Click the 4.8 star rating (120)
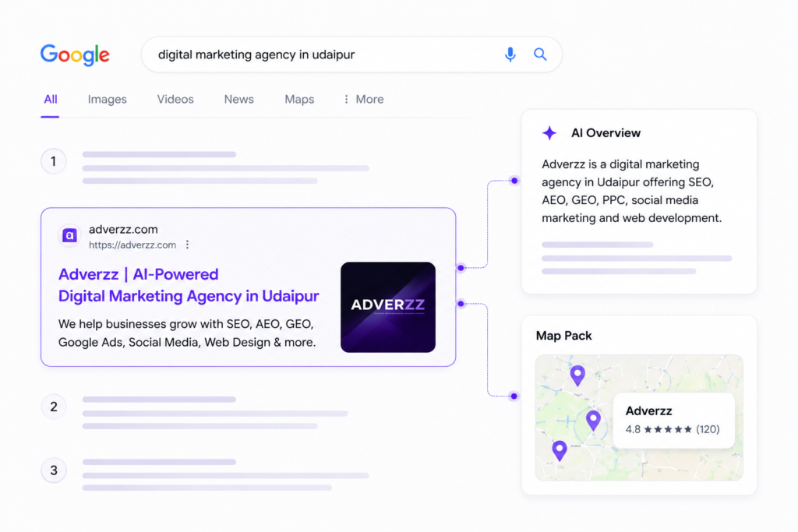The height and width of the screenshot is (532, 798). tap(673, 429)
